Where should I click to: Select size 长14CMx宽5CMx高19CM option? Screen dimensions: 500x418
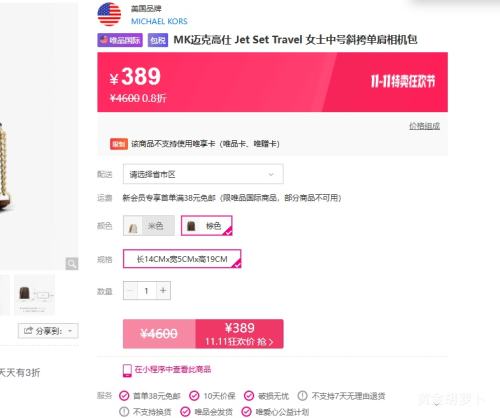[x=182, y=259]
